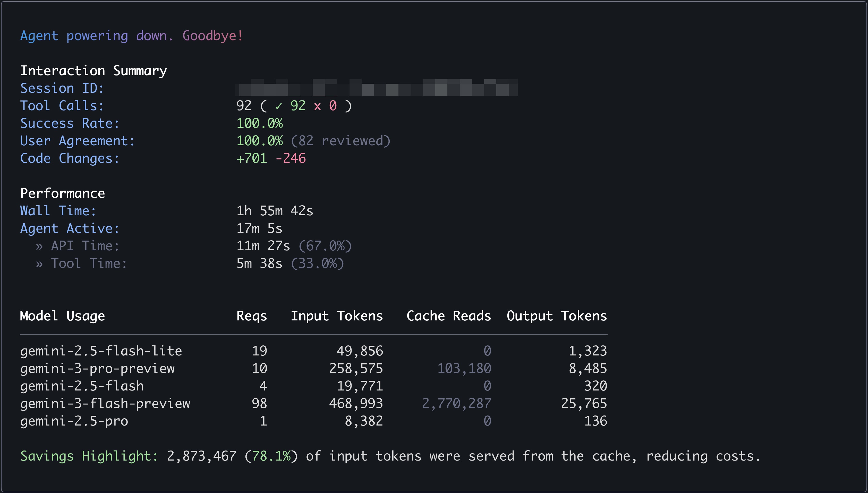Click the Interaction Summary heading
Viewport: 868px width, 493px height.
[93, 71]
